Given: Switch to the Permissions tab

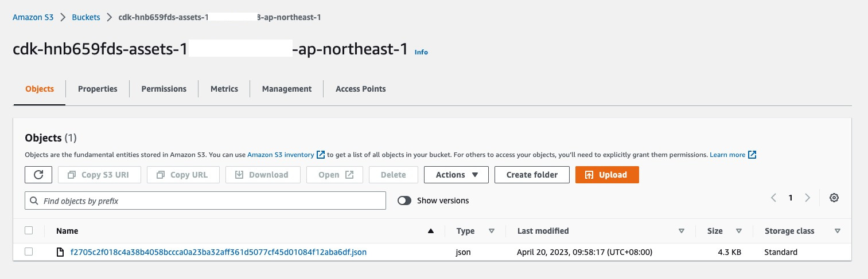Looking at the screenshot, I should (x=164, y=89).
